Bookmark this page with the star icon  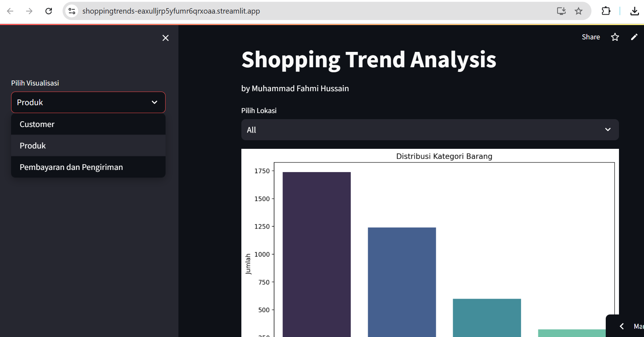[x=579, y=11]
